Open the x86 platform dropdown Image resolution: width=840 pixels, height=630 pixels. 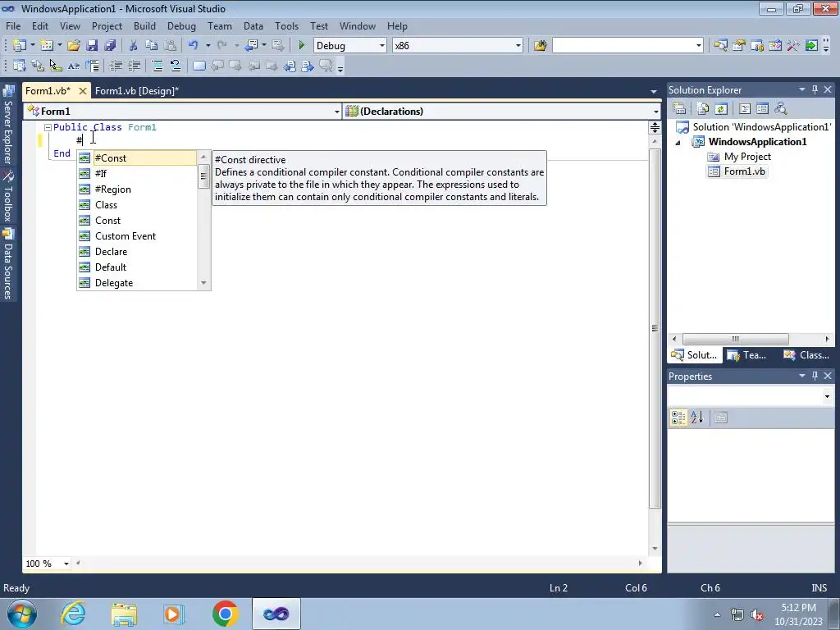pyautogui.click(x=518, y=46)
